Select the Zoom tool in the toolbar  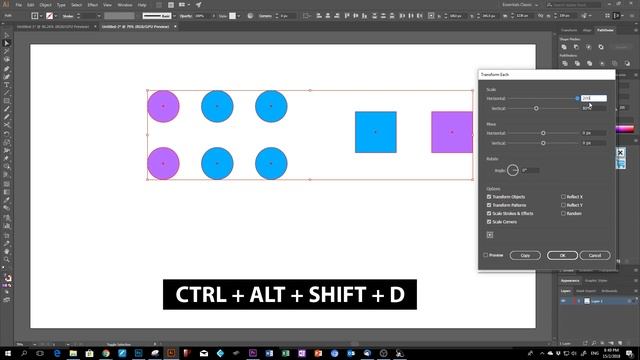coord(7,259)
